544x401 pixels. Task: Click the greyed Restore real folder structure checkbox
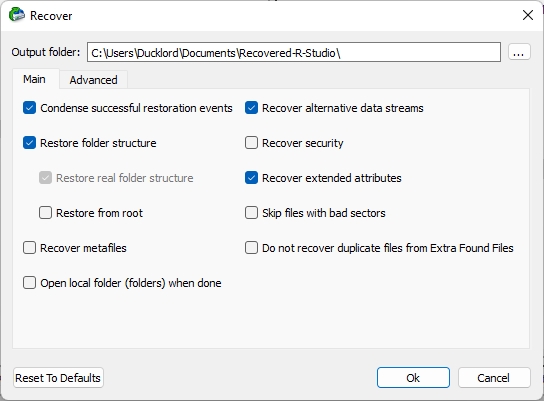[x=45, y=178]
